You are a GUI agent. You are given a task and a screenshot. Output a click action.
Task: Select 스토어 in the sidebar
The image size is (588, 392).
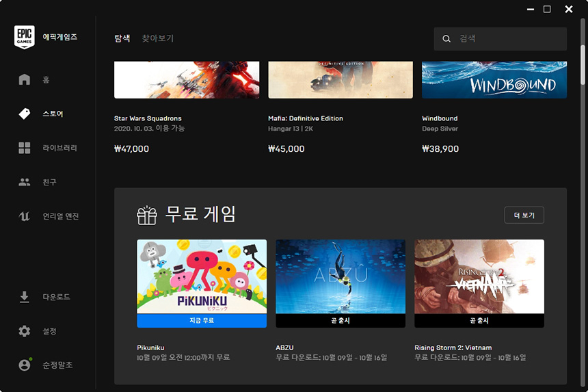tap(53, 114)
